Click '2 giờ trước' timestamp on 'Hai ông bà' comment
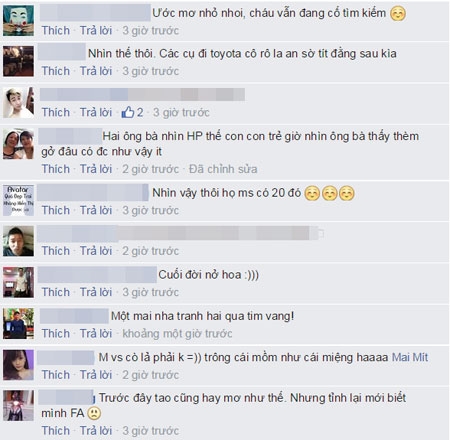Image resolution: width=450 pixels, height=440 pixels. 150,169
